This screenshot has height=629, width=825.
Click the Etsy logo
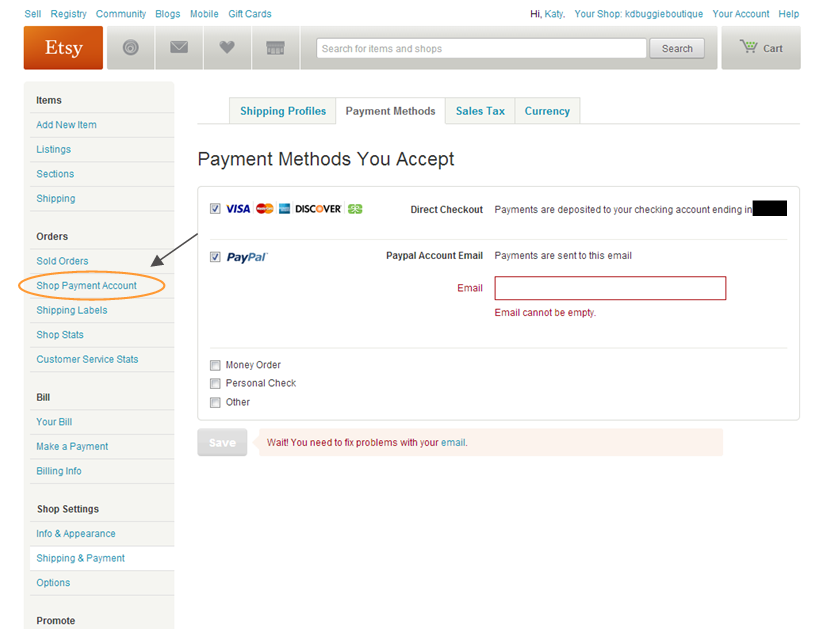(62, 48)
